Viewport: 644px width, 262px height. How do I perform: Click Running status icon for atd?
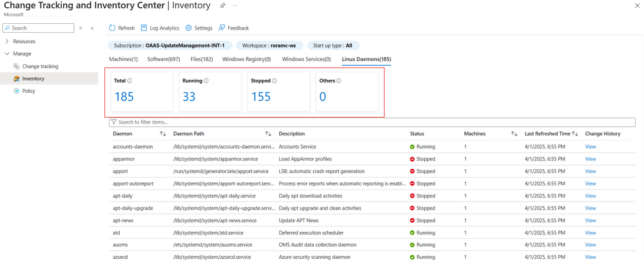click(412, 232)
